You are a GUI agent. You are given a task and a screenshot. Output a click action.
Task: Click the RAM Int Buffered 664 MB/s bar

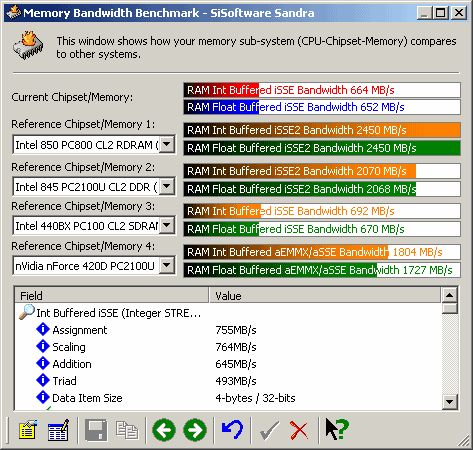[x=322, y=90]
